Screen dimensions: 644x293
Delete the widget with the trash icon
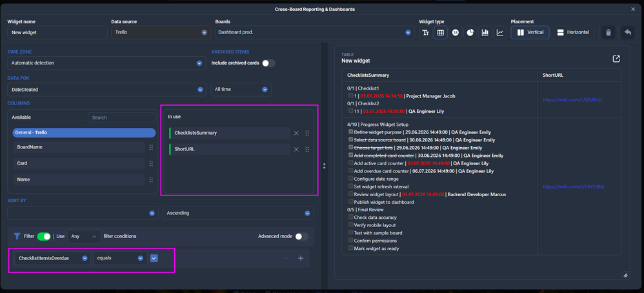(x=609, y=32)
